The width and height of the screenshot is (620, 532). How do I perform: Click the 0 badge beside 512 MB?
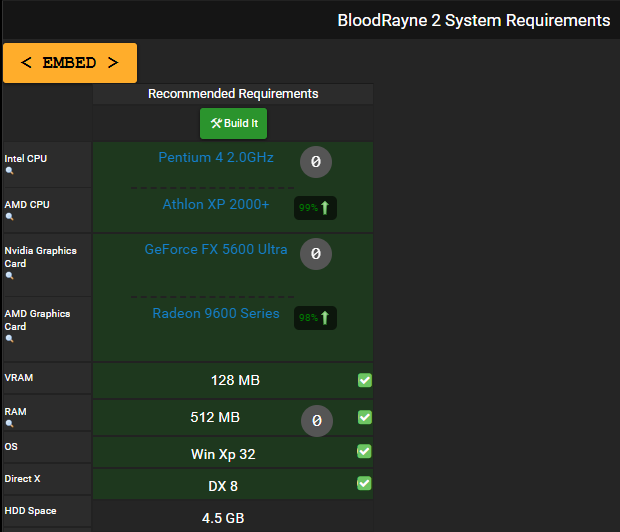tap(317, 421)
